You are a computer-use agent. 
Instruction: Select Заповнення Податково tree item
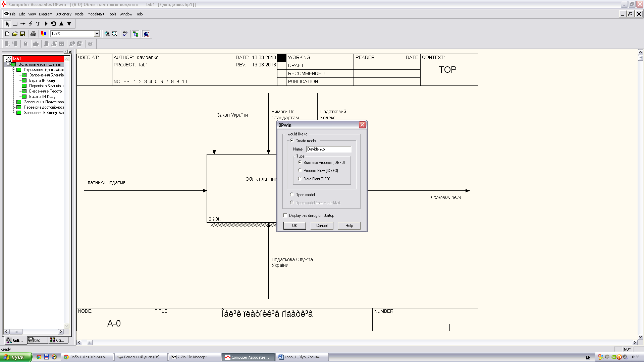click(x=44, y=102)
